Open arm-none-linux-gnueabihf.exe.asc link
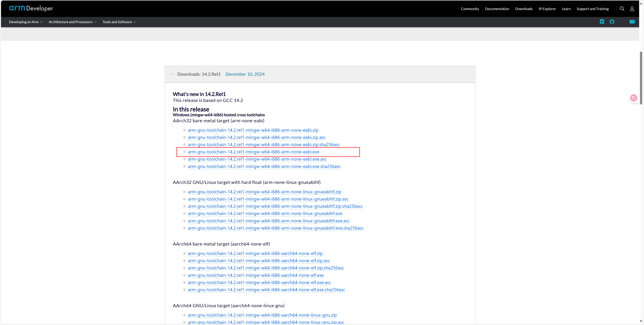 [x=269, y=221]
